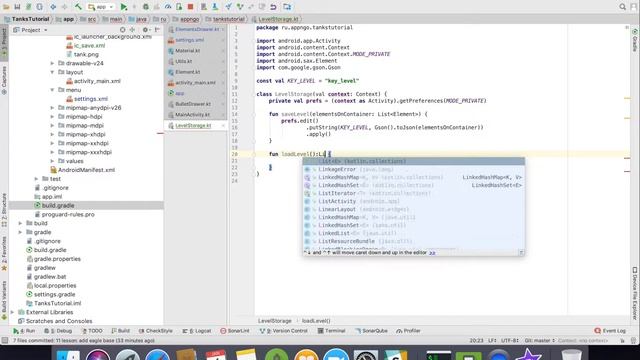Open the app run configuration dropdown

click(x=101, y=7)
